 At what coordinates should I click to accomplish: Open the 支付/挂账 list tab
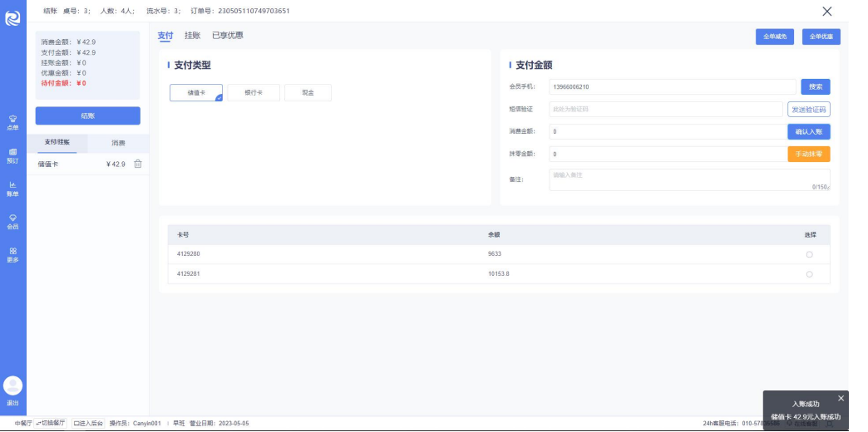coord(57,143)
